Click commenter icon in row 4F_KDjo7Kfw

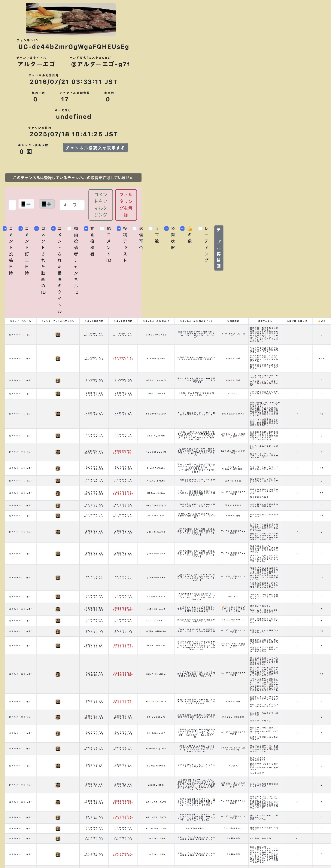pyautogui.click(x=58, y=481)
